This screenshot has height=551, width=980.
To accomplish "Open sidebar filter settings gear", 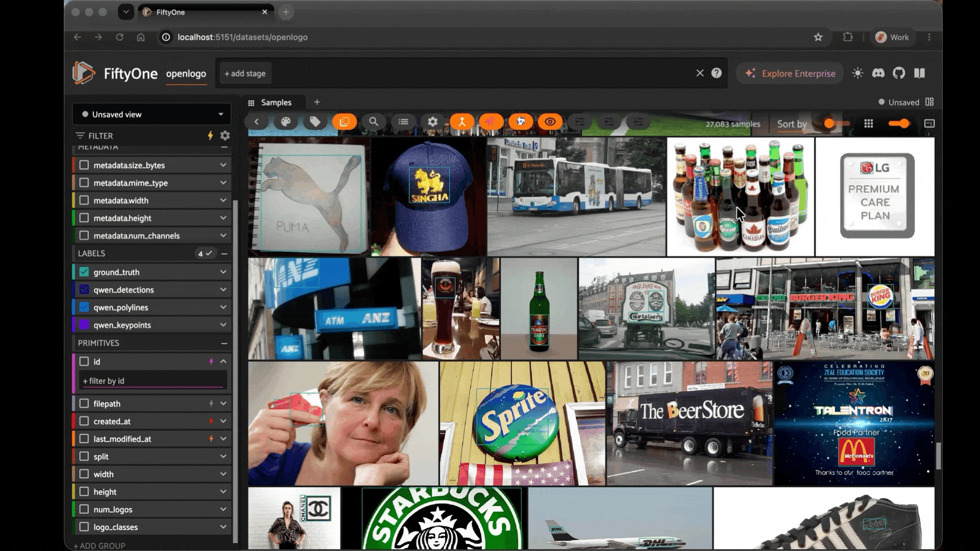I will [x=225, y=136].
